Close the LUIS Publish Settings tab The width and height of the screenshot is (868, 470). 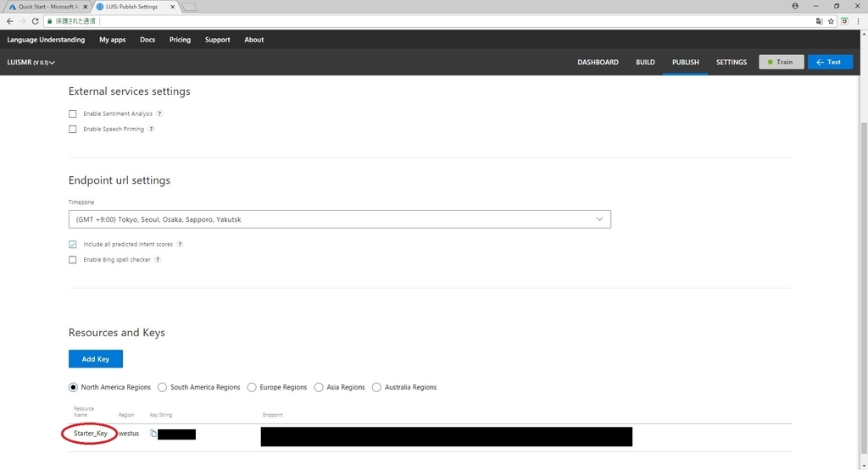click(x=173, y=7)
